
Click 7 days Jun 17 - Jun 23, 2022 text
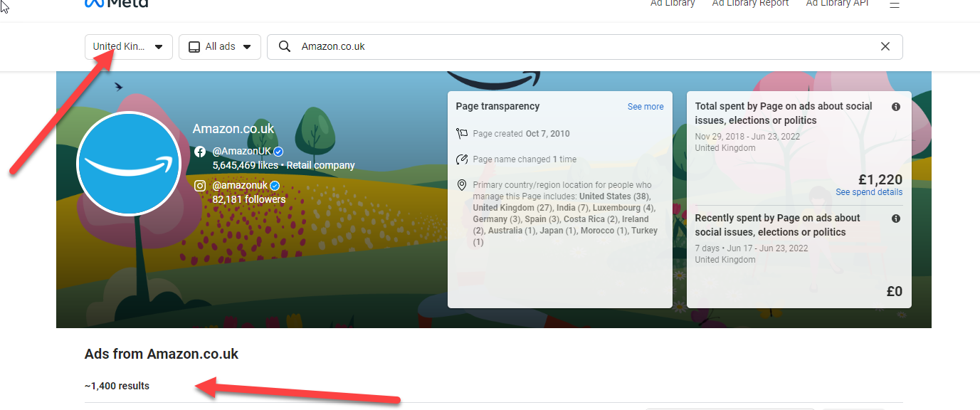click(752, 248)
